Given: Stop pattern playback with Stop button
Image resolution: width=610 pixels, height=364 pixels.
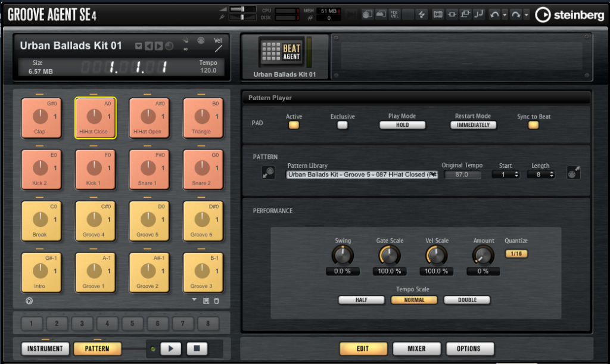Looking at the screenshot, I should point(197,349).
